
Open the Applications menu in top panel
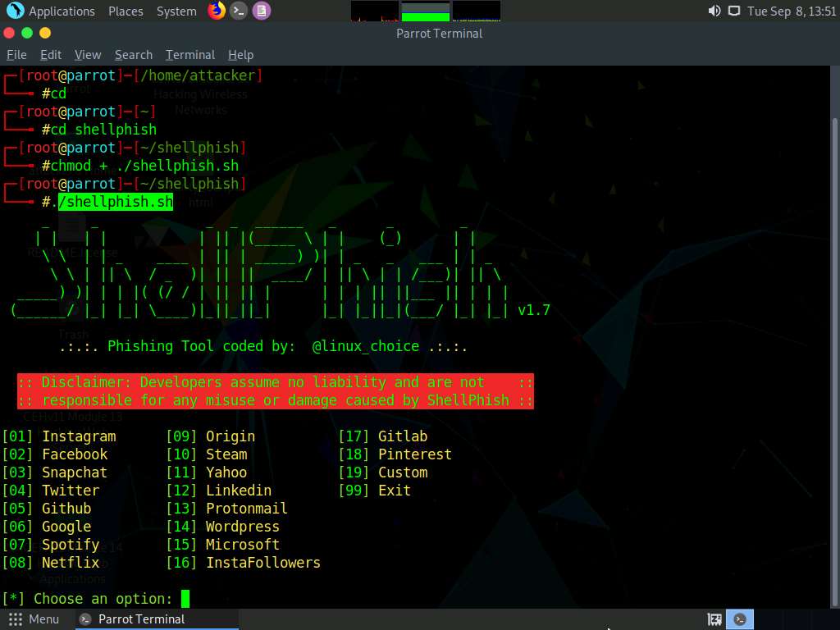[62, 11]
